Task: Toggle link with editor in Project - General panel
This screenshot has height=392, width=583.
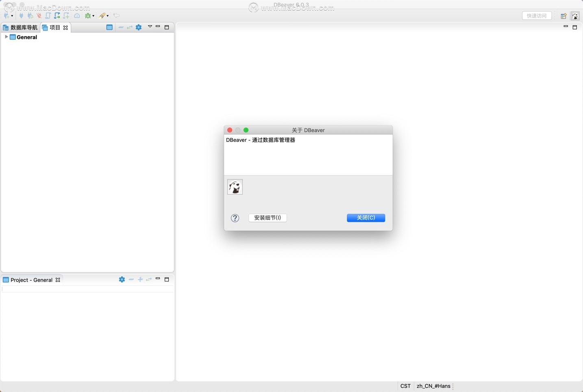Action: (149, 279)
